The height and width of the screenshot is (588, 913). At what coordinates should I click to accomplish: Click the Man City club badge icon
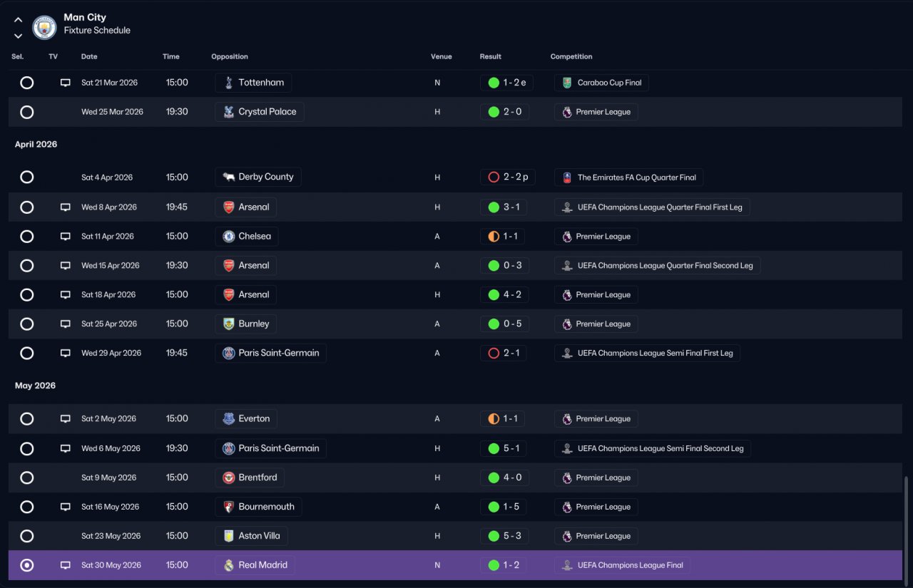[x=44, y=27]
